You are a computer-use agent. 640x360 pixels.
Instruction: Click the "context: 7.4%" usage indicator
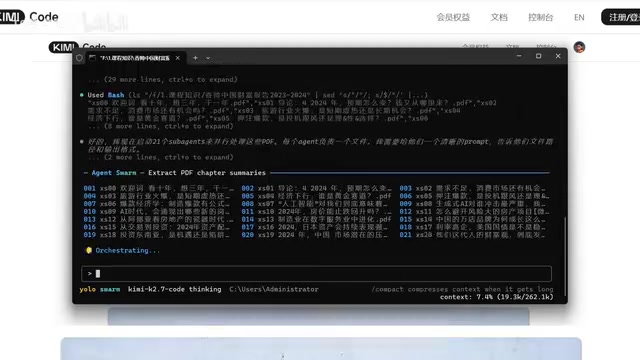point(496,297)
